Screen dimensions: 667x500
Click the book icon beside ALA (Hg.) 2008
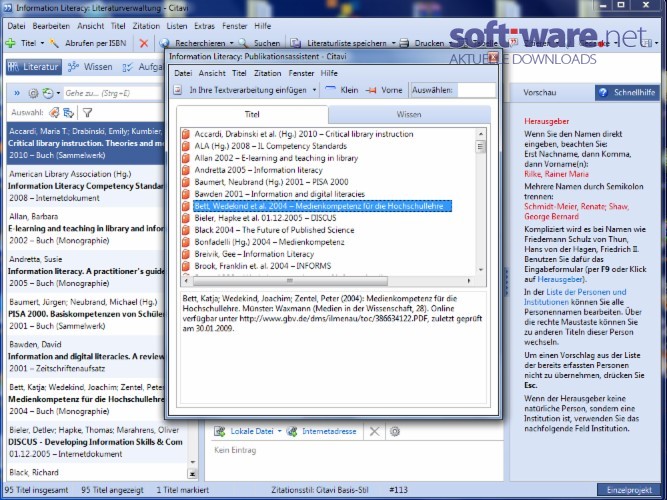click(185, 146)
